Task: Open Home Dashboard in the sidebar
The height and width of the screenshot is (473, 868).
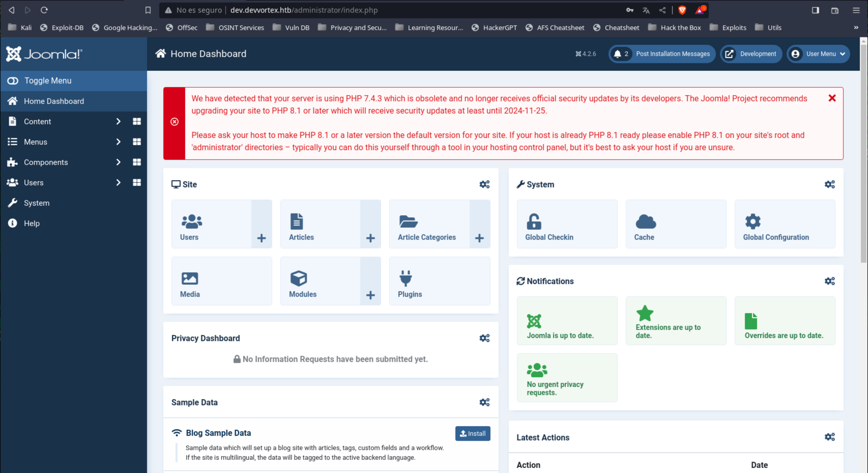Action: (74, 101)
